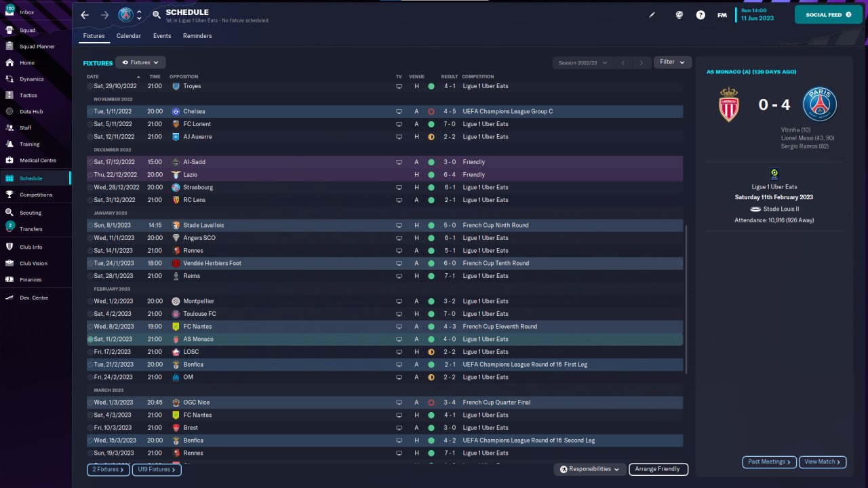Switch to the Reminders tab
The width and height of the screenshot is (868, 488).
197,36
